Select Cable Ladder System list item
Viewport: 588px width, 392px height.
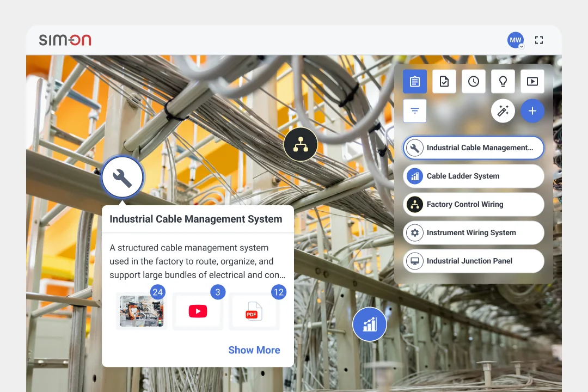click(473, 176)
